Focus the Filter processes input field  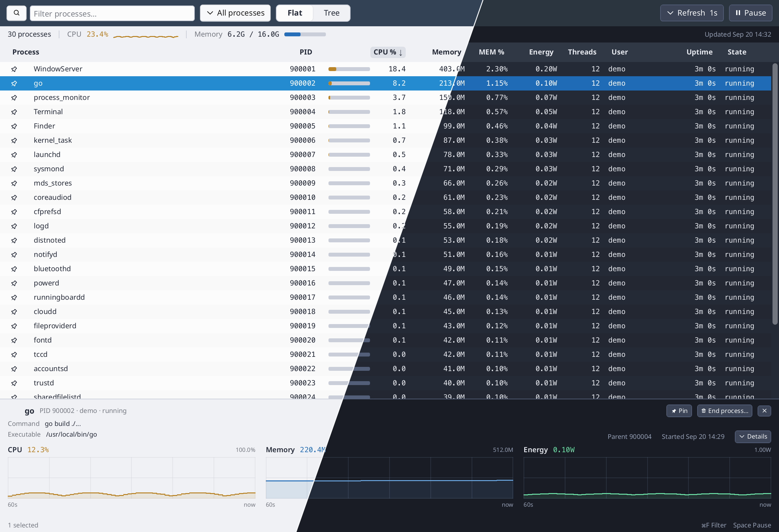[x=112, y=13]
